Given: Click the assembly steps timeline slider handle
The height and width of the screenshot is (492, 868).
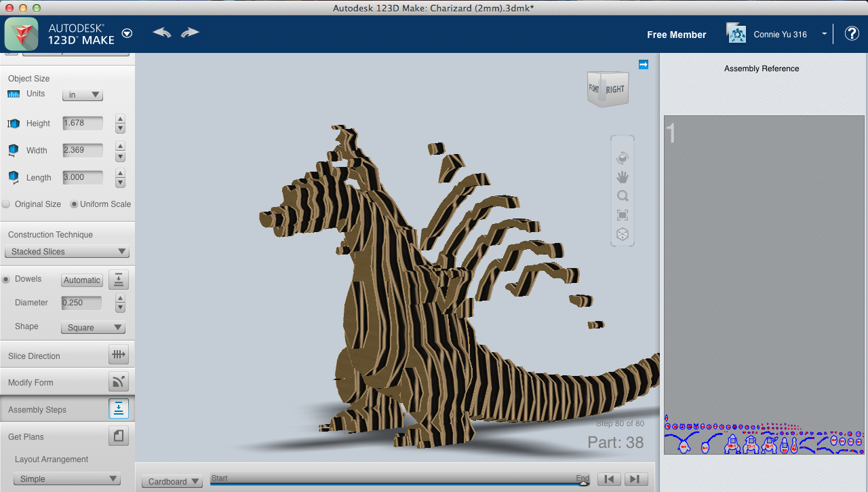Looking at the screenshot, I should (583, 482).
